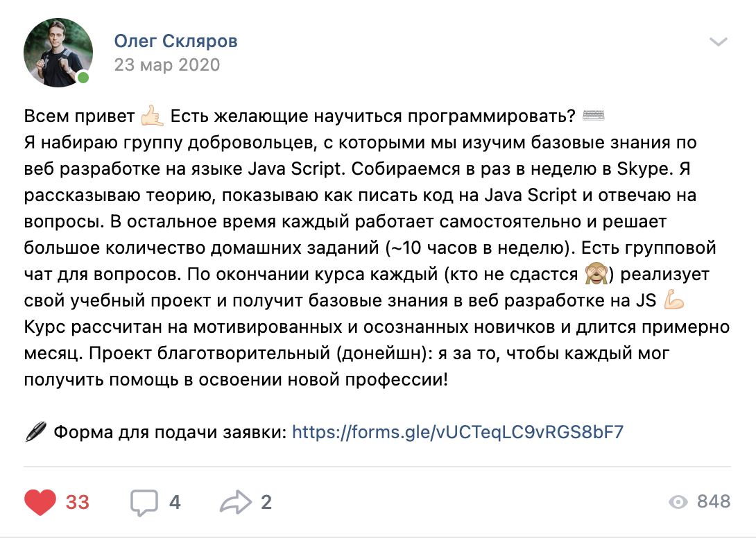Image resolution: width=756 pixels, height=545 pixels.
Task: Open the post via date 23 мар 2020
Action: click(x=166, y=65)
